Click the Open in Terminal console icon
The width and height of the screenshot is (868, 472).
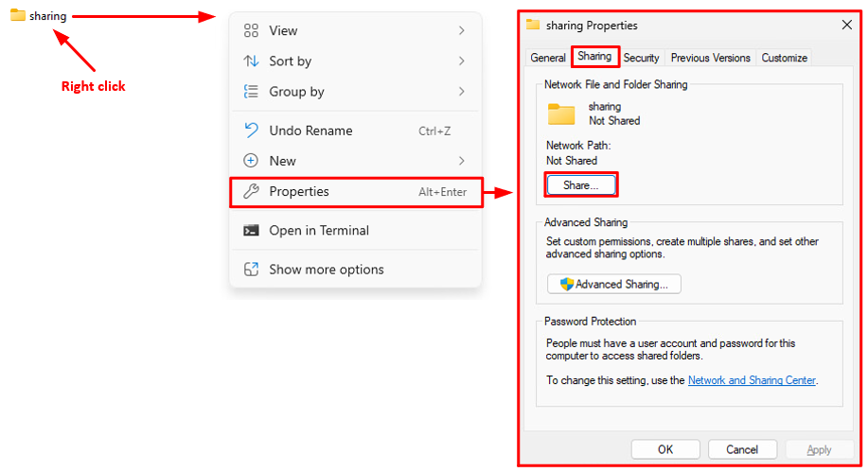[251, 230]
